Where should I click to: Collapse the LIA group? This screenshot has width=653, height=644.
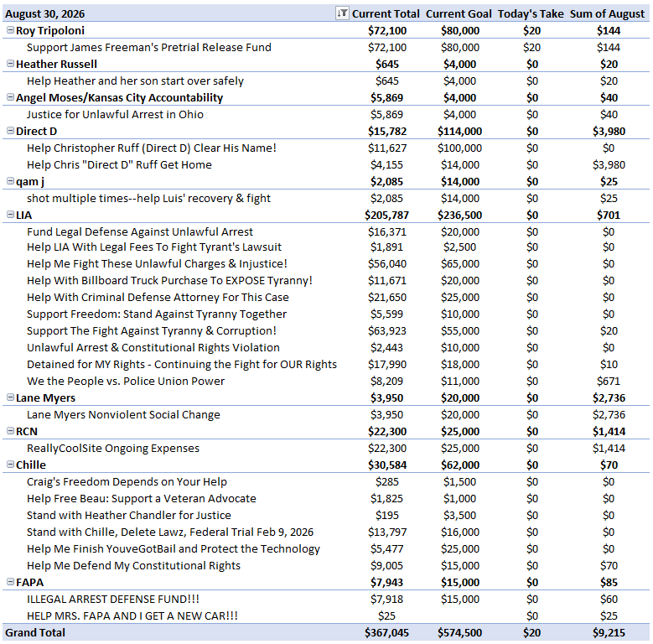10,215
